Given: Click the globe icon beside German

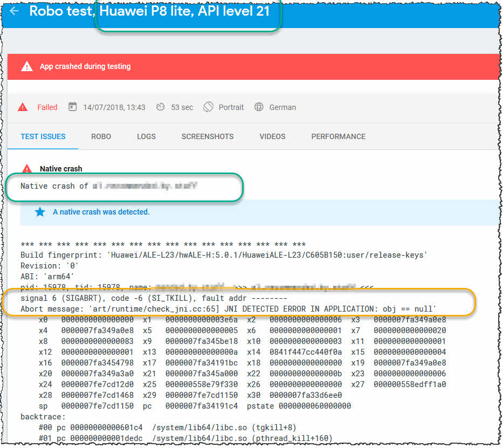Looking at the screenshot, I should point(259,107).
